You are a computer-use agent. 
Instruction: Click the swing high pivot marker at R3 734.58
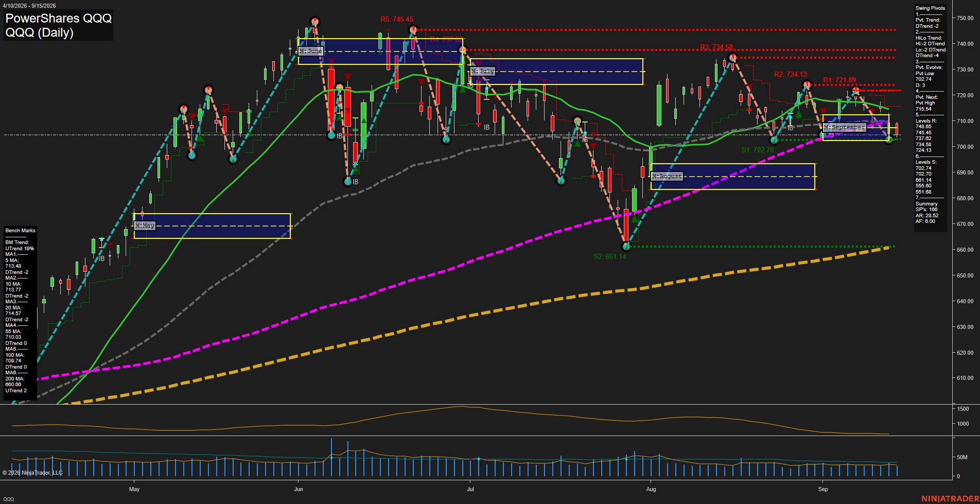click(733, 58)
